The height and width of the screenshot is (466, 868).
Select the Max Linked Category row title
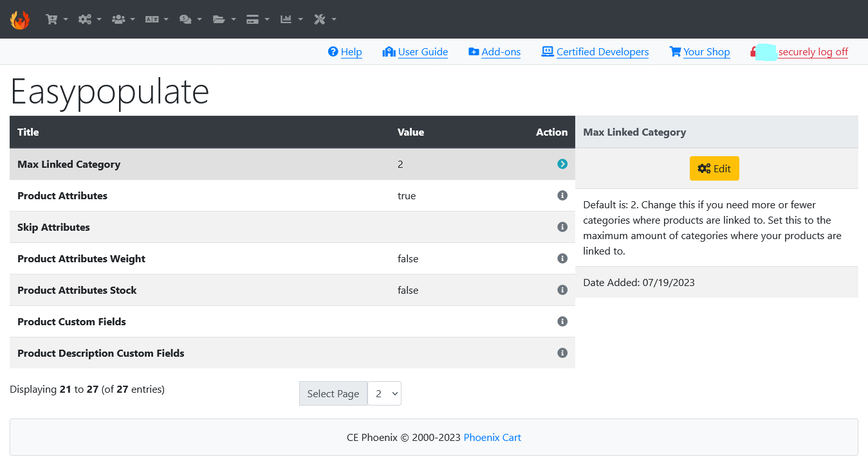tap(69, 164)
